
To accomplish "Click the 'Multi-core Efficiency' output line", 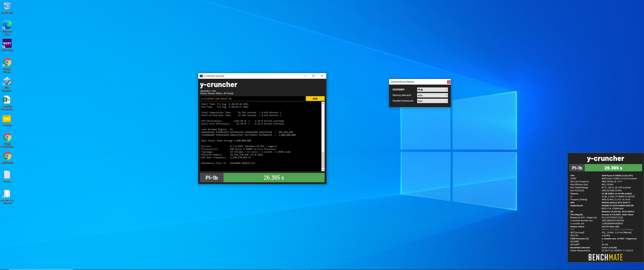I will (x=242, y=124).
